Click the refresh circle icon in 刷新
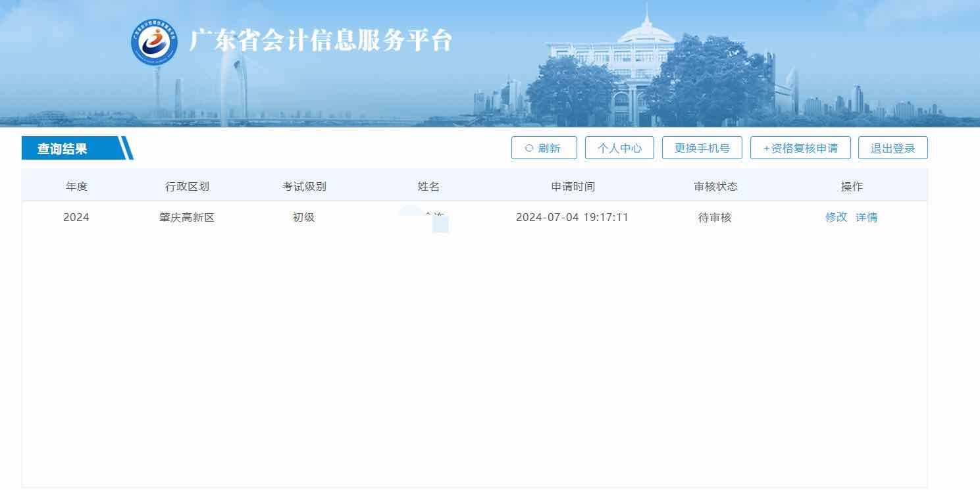980x490 pixels. click(529, 148)
